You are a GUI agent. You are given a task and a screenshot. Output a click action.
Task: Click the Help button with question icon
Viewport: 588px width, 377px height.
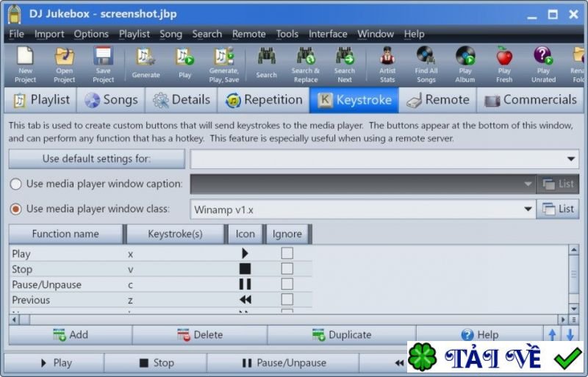click(480, 334)
